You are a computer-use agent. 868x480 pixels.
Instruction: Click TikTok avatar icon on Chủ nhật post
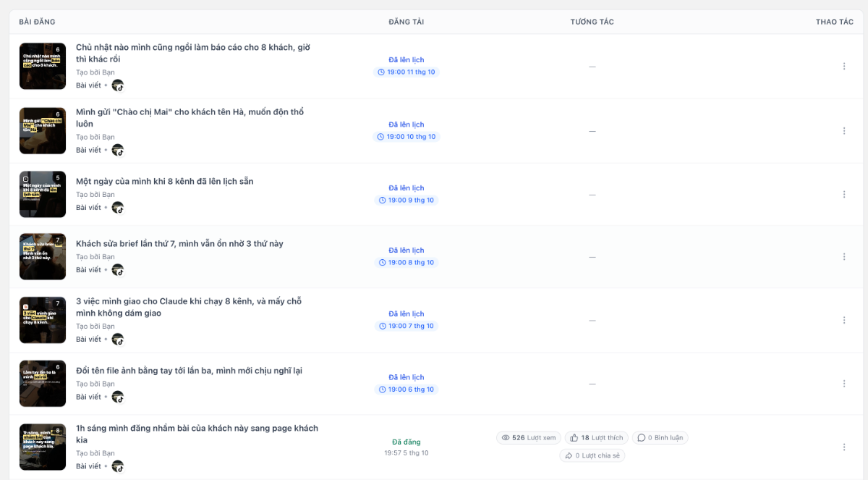117,85
